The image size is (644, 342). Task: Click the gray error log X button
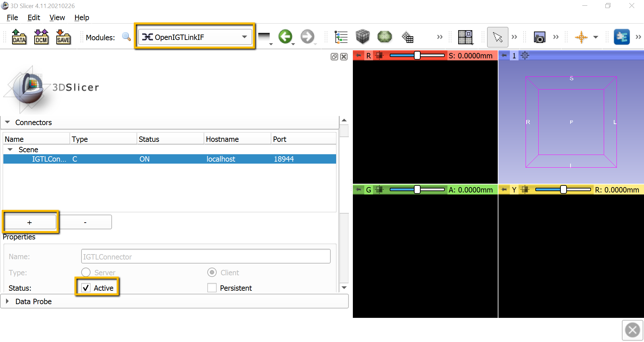click(x=633, y=330)
